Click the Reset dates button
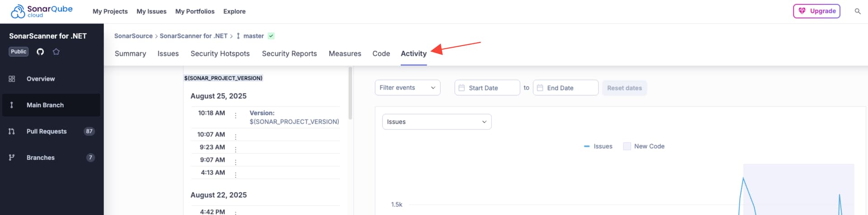Image resolution: width=868 pixels, height=215 pixels. [x=624, y=88]
